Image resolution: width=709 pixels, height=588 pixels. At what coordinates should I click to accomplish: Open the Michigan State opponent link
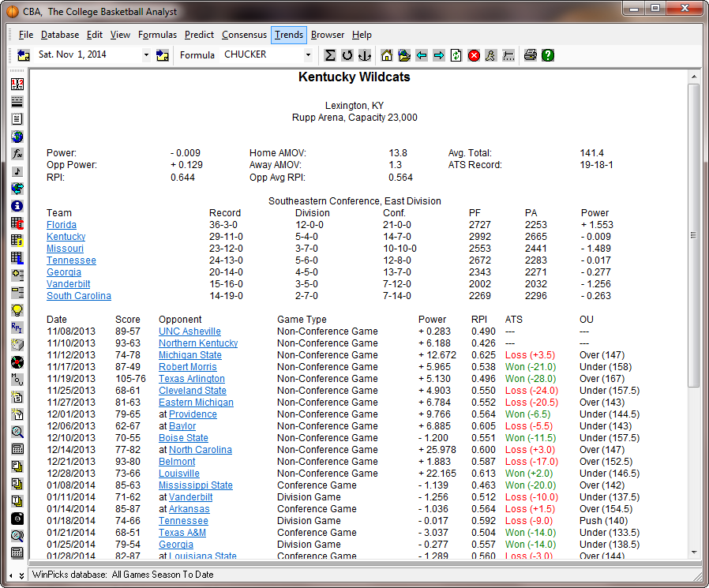tap(190, 355)
